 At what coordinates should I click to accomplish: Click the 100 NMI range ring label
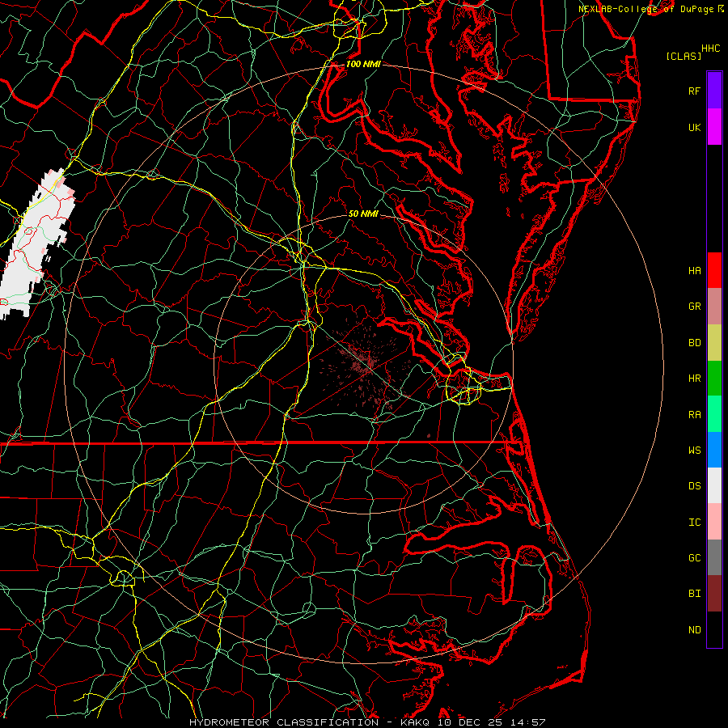tap(363, 64)
